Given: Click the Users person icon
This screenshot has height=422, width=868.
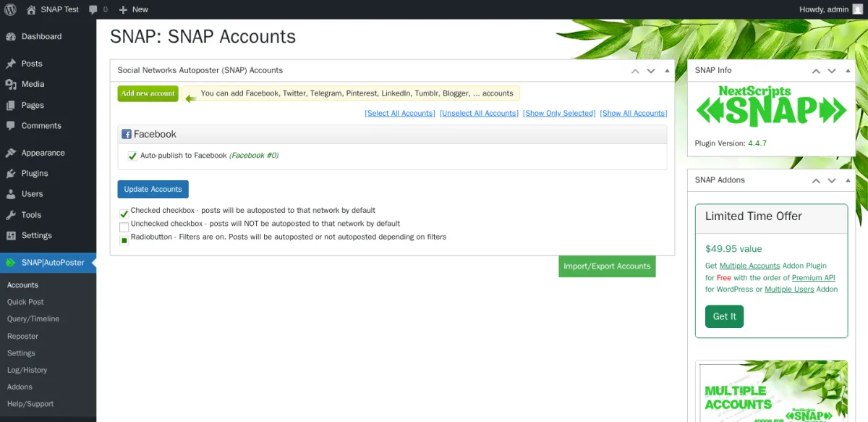Looking at the screenshot, I should (11, 194).
